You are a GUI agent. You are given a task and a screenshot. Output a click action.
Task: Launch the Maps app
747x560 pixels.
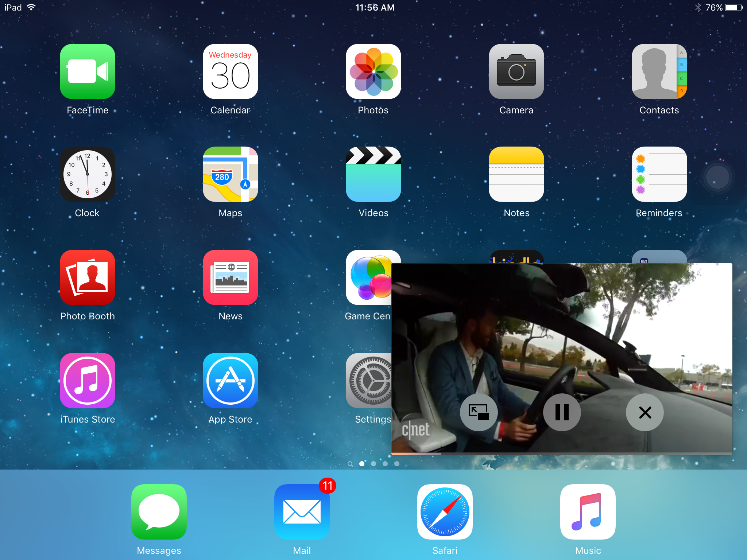231,174
